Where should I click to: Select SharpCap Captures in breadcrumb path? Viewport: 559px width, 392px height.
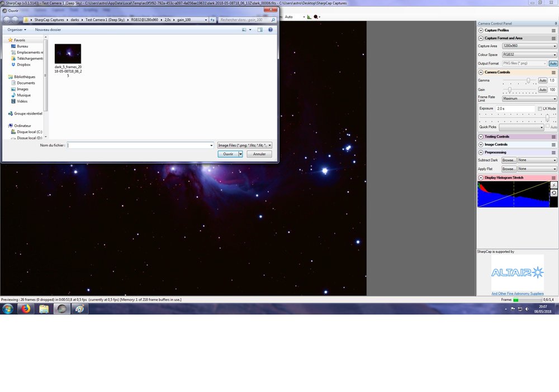pos(49,20)
